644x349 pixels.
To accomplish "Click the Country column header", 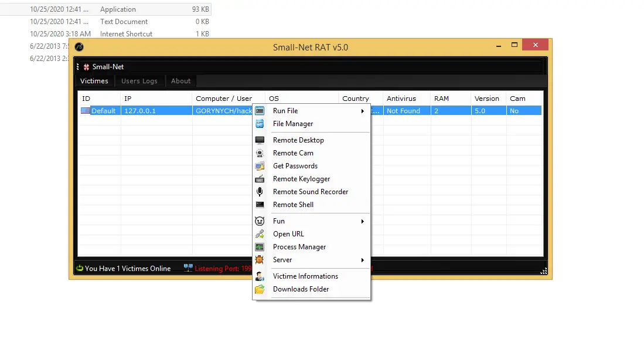I will click(x=355, y=98).
